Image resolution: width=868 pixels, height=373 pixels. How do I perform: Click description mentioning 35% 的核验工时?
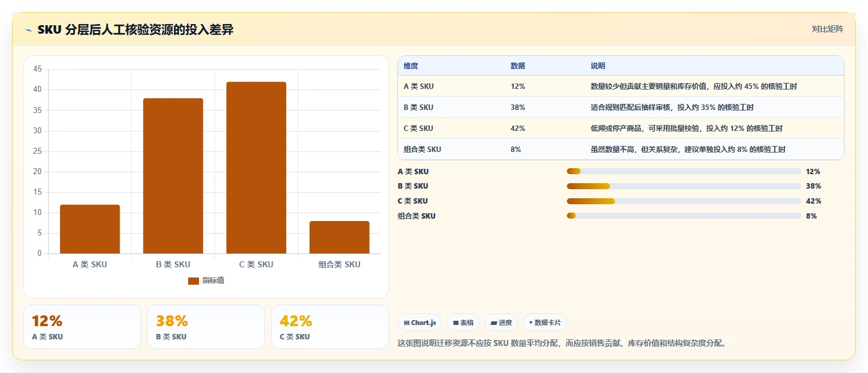tap(673, 108)
